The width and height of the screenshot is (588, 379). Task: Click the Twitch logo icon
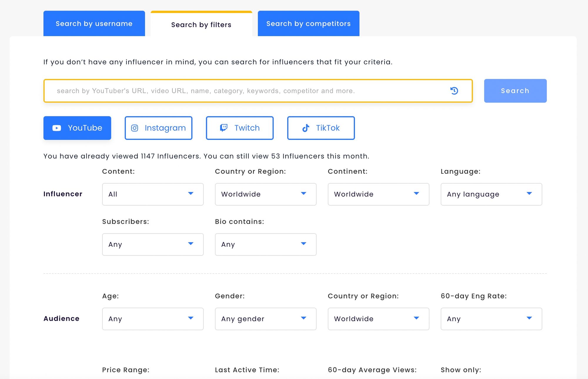point(224,128)
